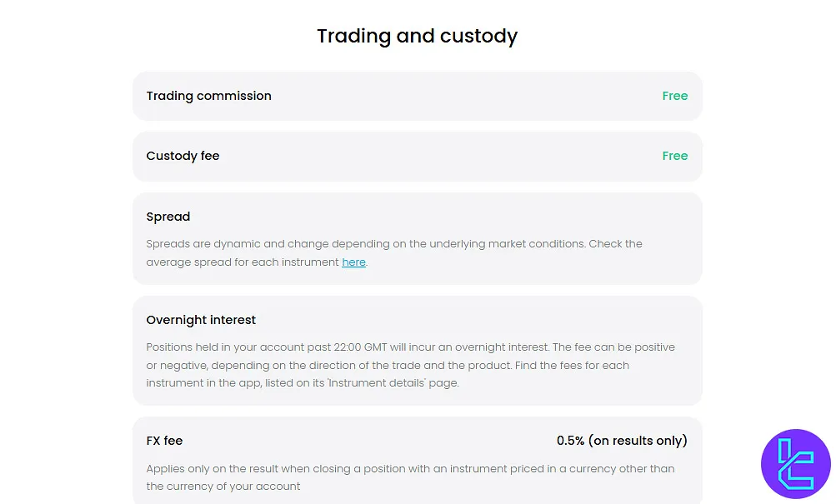Click the green Free label for Trading commission
Image resolution: width=836 pixels, height=504 pixels.
(674, 96)
